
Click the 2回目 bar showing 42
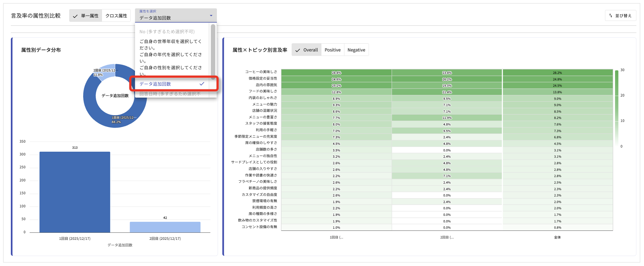tap(165, 227)
